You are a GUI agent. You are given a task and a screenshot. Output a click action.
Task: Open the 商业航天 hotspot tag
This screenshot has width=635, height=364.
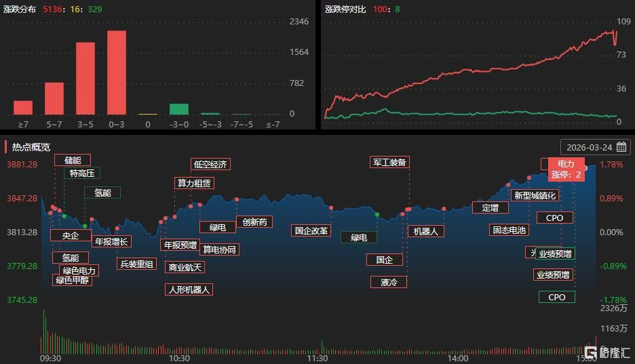[x=185, y=267]
